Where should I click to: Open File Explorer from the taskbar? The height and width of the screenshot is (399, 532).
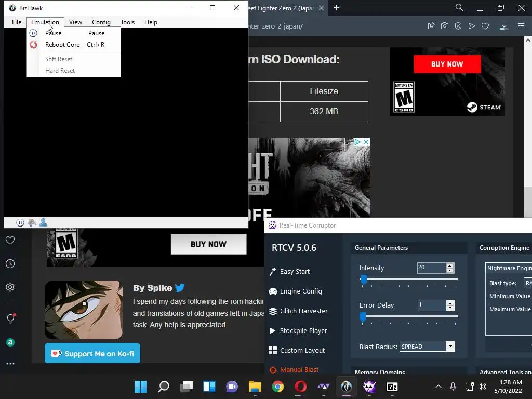tap(255, 387)
